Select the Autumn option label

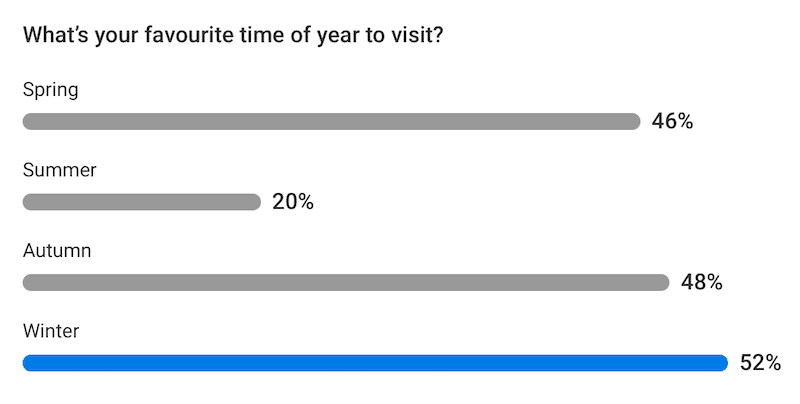click(57, 250)
